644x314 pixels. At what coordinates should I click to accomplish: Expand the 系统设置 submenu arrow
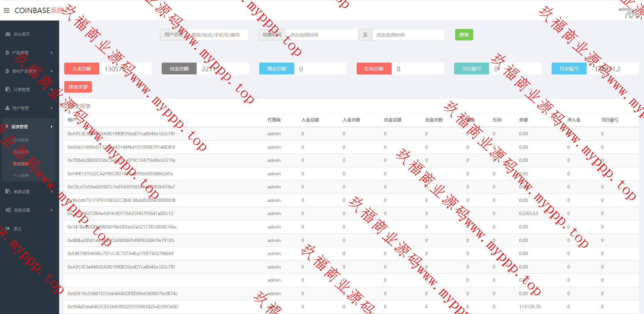51,210
